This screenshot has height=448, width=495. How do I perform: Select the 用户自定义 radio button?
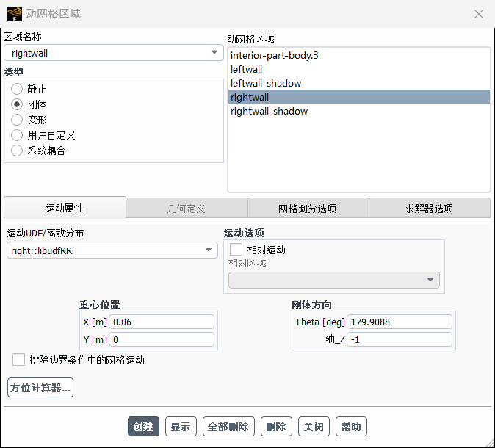pos(17,135)
